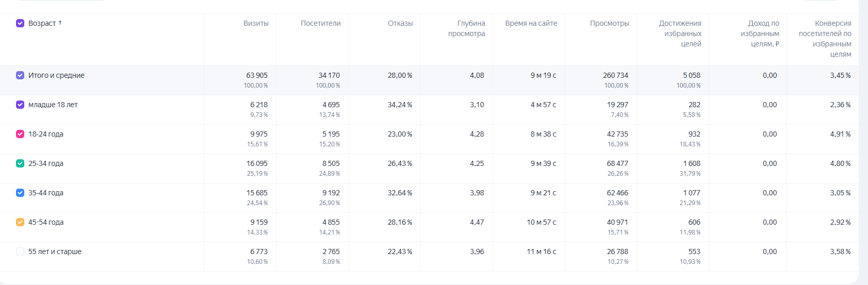This screenshot has width=868, height=285.
Task: Sort by Достижения избранных целей header
Action: pyautogui.click(x=680, y=33)
